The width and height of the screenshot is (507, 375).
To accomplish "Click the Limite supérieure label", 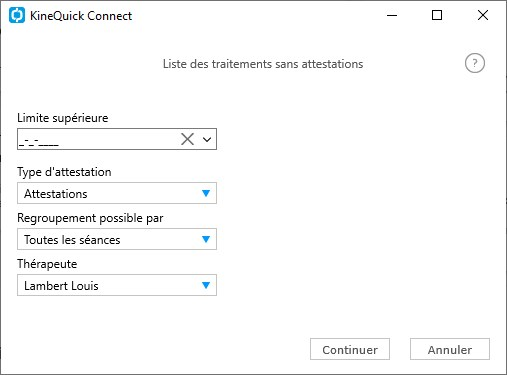I will [63, 118].
